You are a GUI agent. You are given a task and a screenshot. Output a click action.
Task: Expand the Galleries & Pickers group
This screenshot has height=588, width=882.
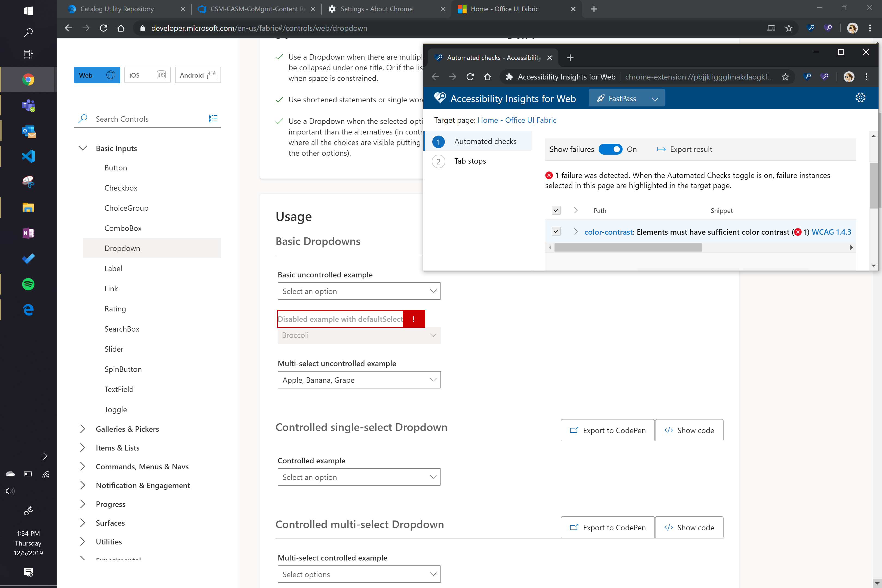83,429
